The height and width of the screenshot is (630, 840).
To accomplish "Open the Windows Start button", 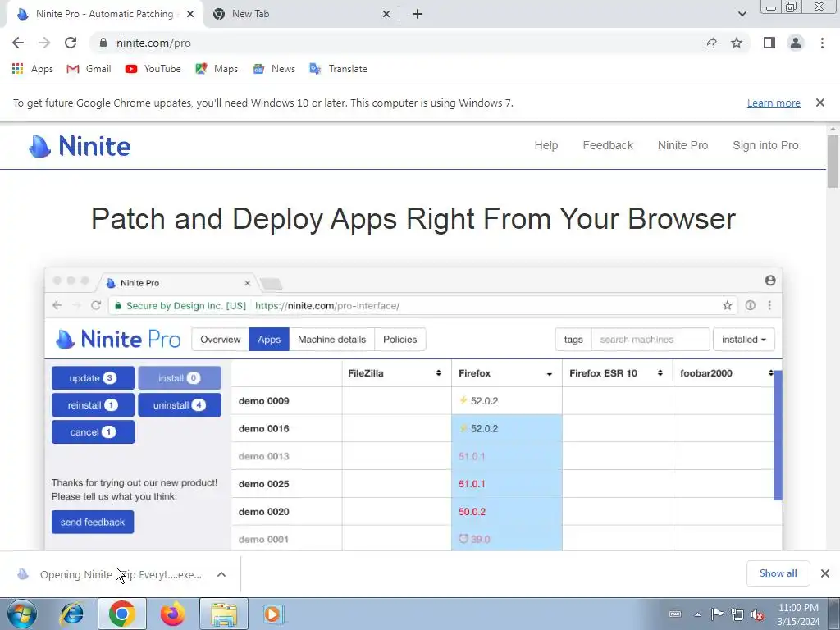I will (21, 614).
